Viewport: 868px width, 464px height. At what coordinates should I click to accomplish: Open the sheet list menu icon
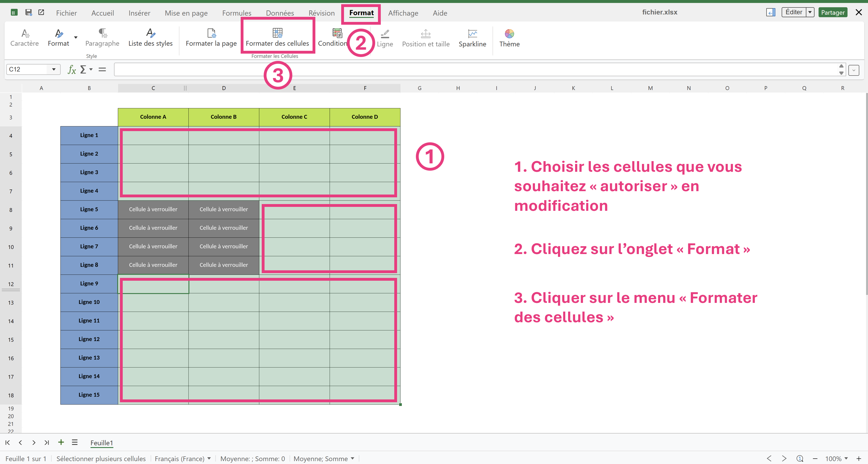point(75,442)
